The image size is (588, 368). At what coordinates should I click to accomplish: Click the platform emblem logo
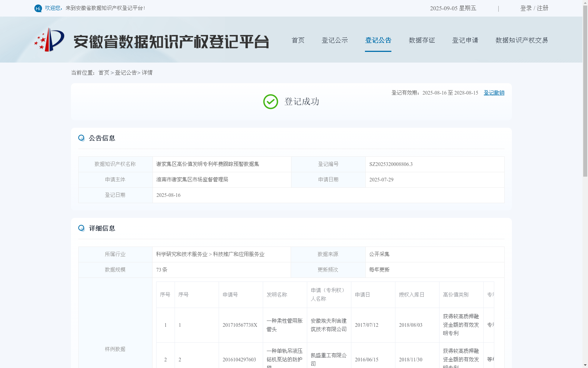tap(49, 40)
